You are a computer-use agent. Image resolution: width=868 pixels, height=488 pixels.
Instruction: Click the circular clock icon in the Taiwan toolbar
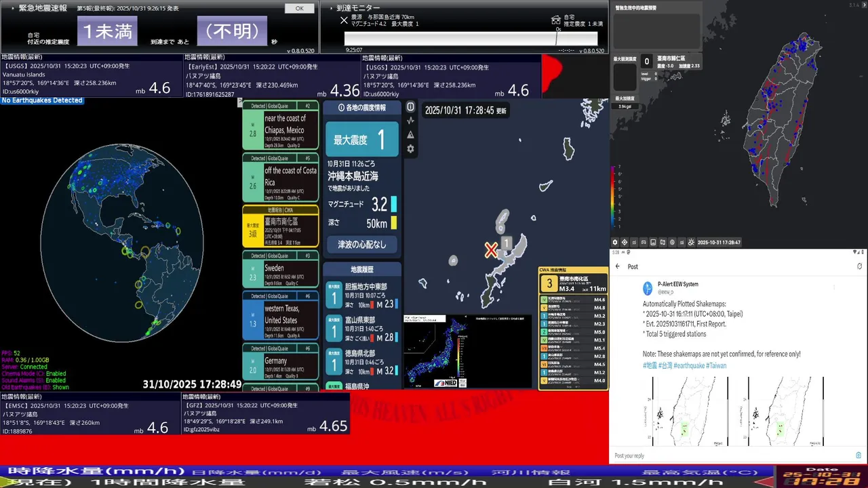(672, 242)
